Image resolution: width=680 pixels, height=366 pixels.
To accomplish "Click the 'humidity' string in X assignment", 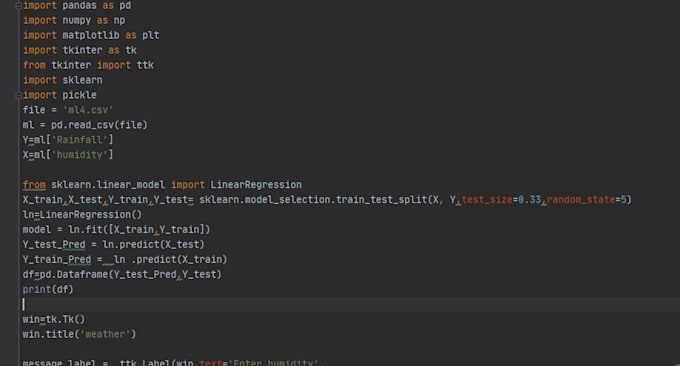I will click(x=79, y=155).
